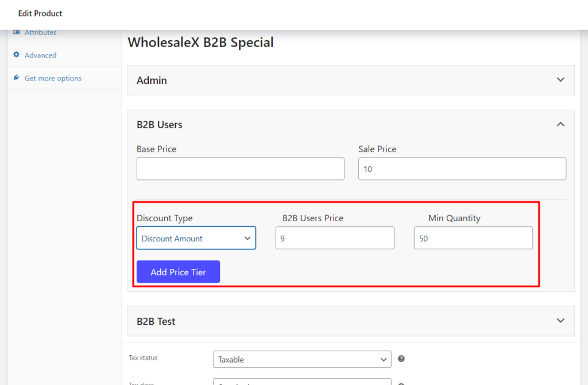Click the Sale Price label
Screen dimensions: 588x385
click(x=377, y=149)
